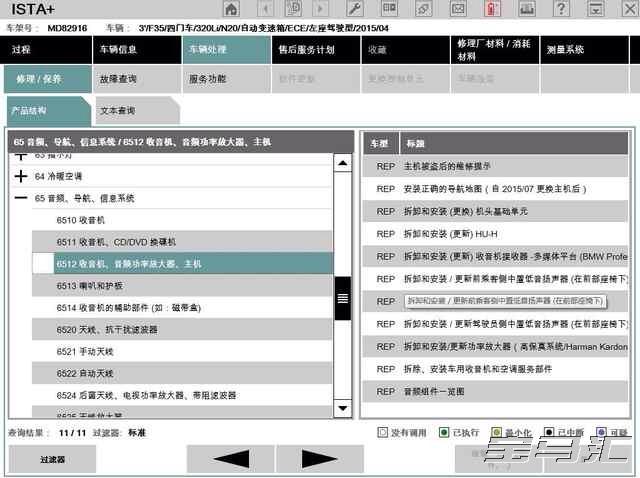This screenshot has height=478, width=640.
Task: Select tree item 6511 收音机、CD/DVD 换碟机
Action: coord(182,242)
